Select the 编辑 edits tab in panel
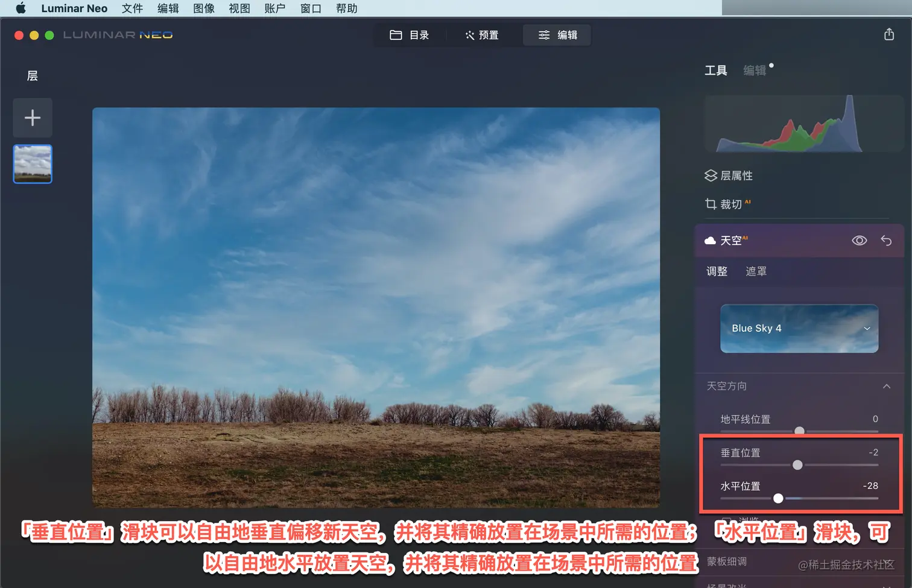This screenshot has height=588, width=912. tap(755, 71)
